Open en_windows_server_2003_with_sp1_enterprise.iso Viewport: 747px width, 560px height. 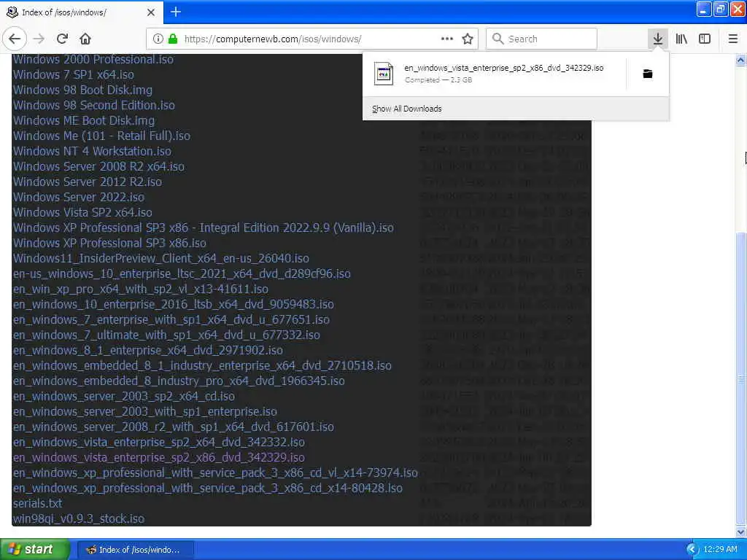(x=145, y=411)
